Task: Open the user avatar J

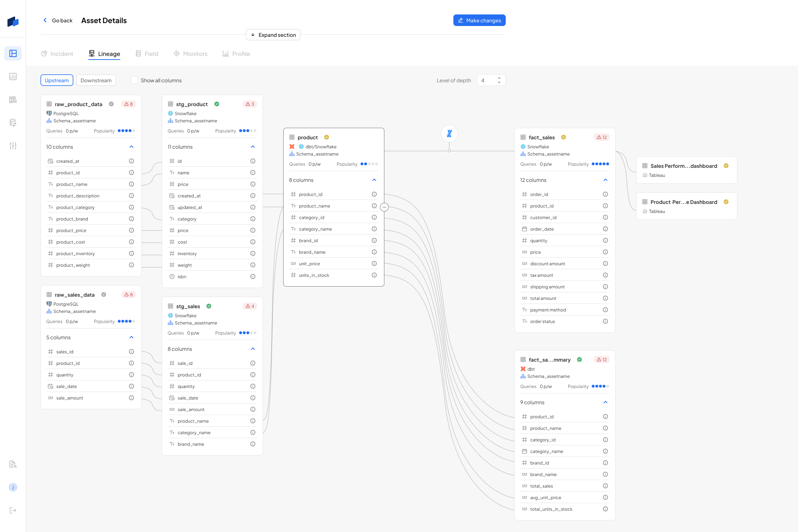Action: tap(13, 487)
